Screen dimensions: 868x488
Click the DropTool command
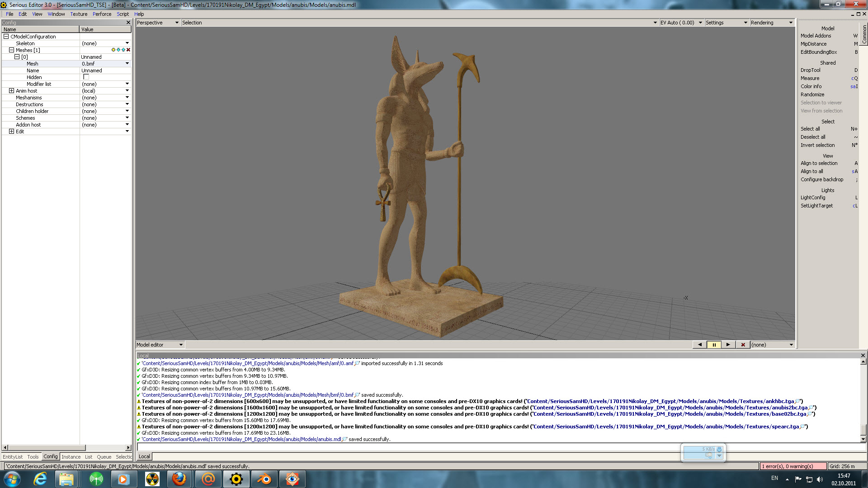810,70
